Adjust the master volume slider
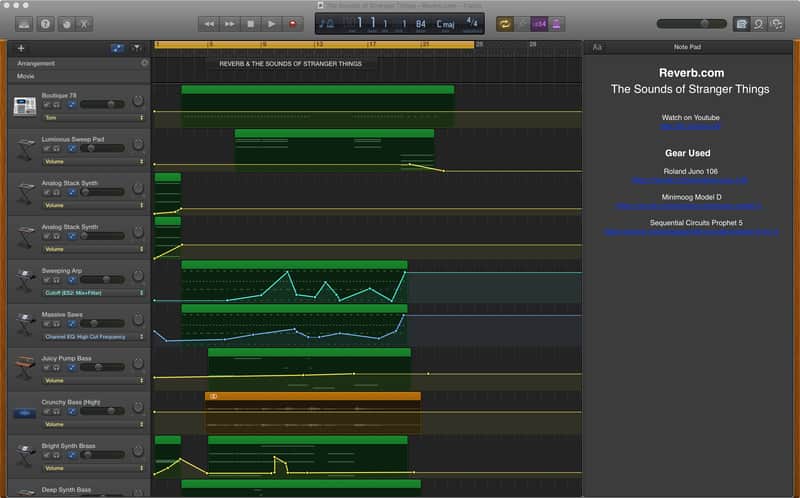The image size is (800, 498). [x=691, y=23]
